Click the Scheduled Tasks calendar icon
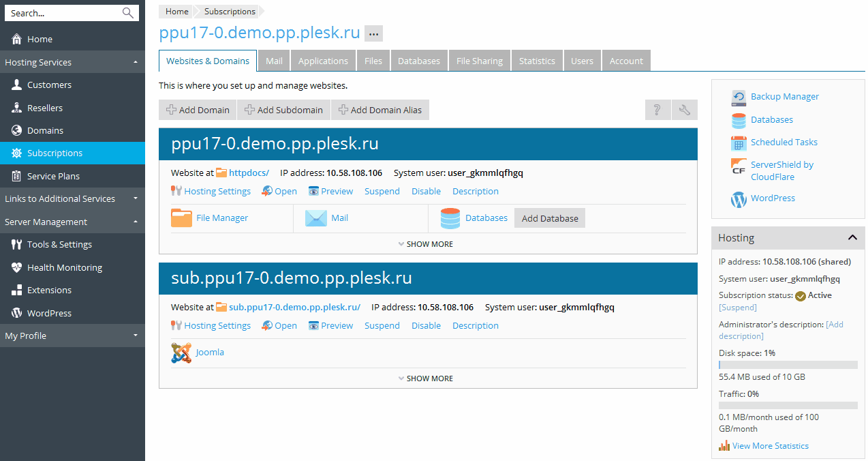 [x=739, y=143]
